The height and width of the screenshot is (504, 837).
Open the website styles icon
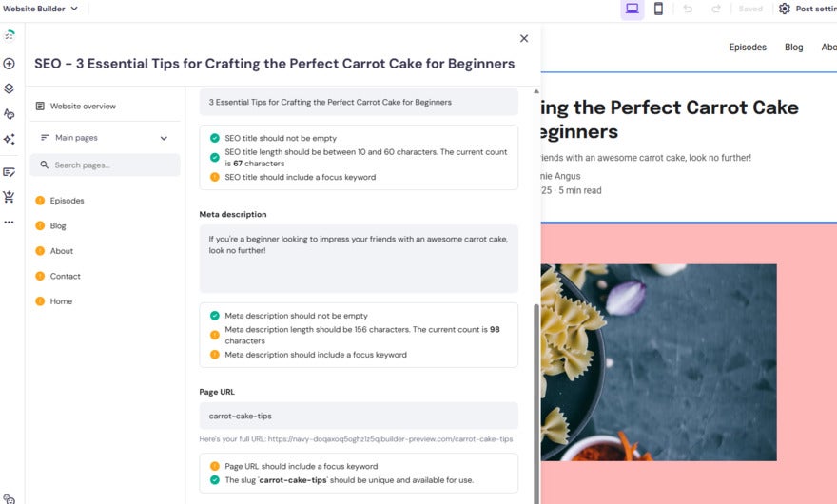click(x=9, y=114)
